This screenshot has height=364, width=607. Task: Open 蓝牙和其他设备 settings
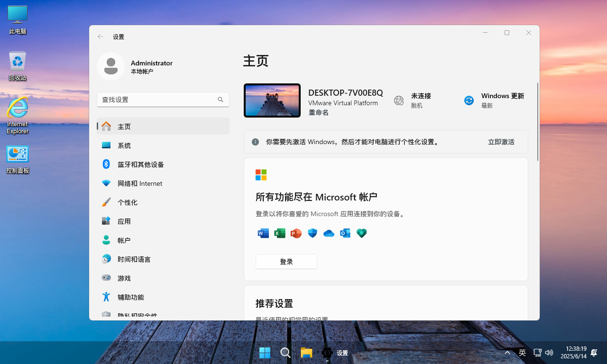coord(163,164)
